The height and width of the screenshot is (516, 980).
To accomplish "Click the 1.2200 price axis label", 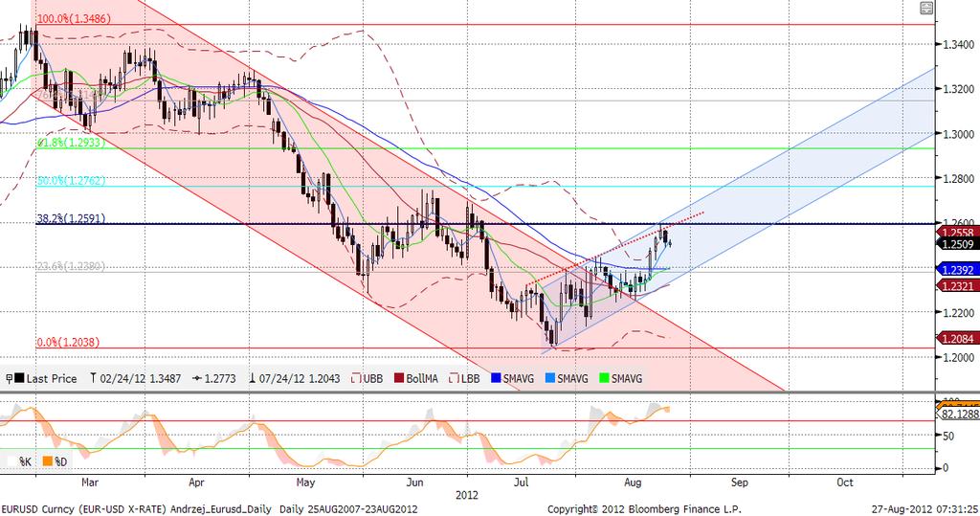I will 958,313.
